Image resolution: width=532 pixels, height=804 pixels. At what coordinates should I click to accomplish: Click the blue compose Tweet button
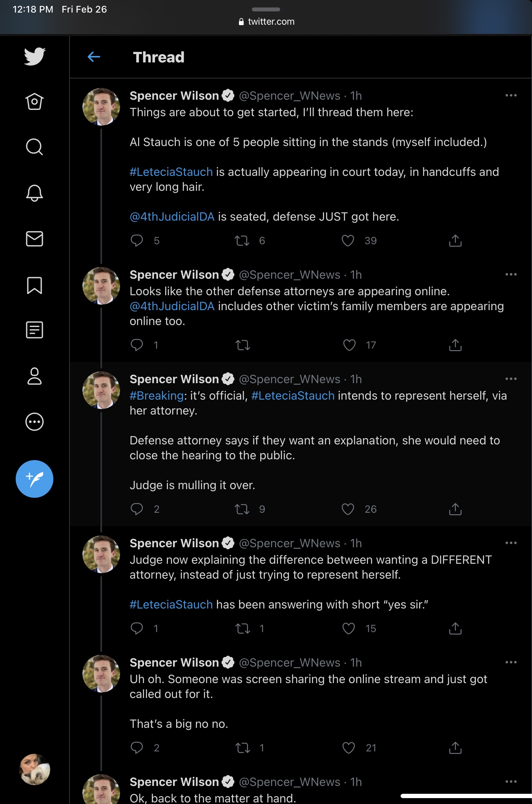point(35,479)
